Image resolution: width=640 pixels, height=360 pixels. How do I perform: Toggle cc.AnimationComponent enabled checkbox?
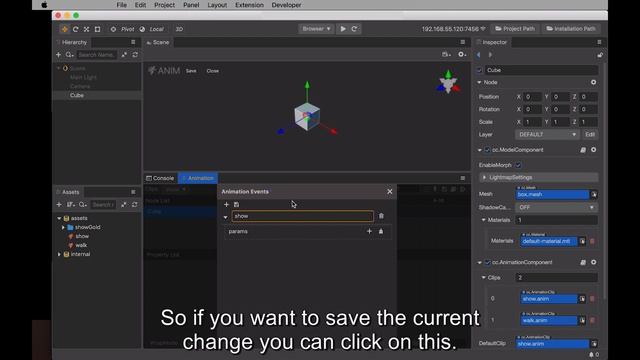pyautogui.click(x=487, y=262)
